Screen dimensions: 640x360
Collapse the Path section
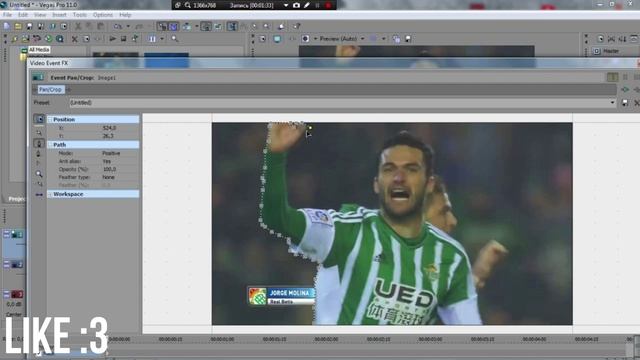click(x=50, y=145)
